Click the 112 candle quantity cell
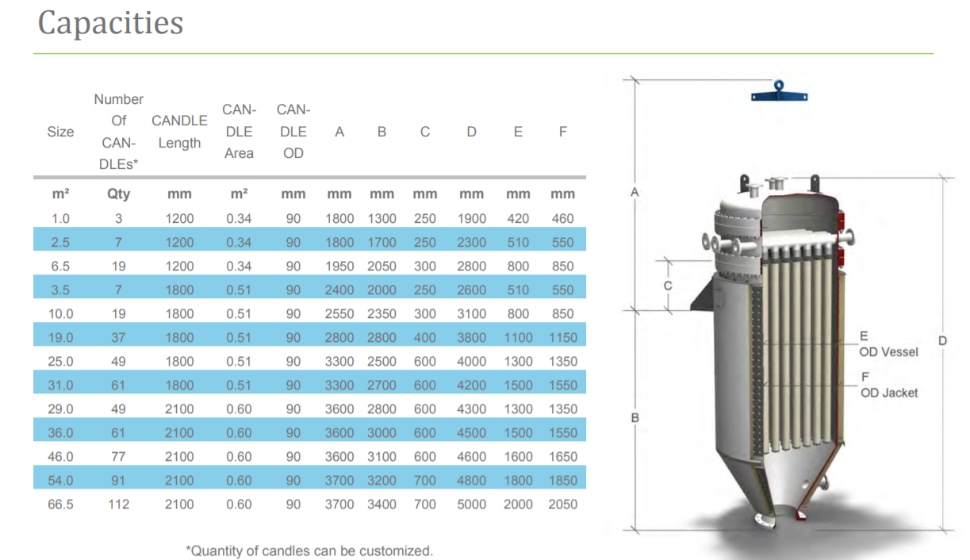 (x=118, y=504)
